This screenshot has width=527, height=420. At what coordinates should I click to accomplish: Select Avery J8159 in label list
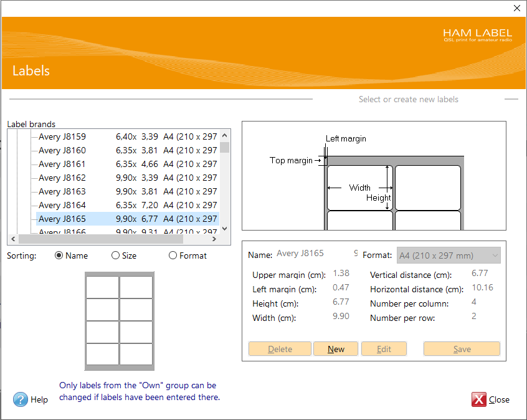[x=128, y=136]
